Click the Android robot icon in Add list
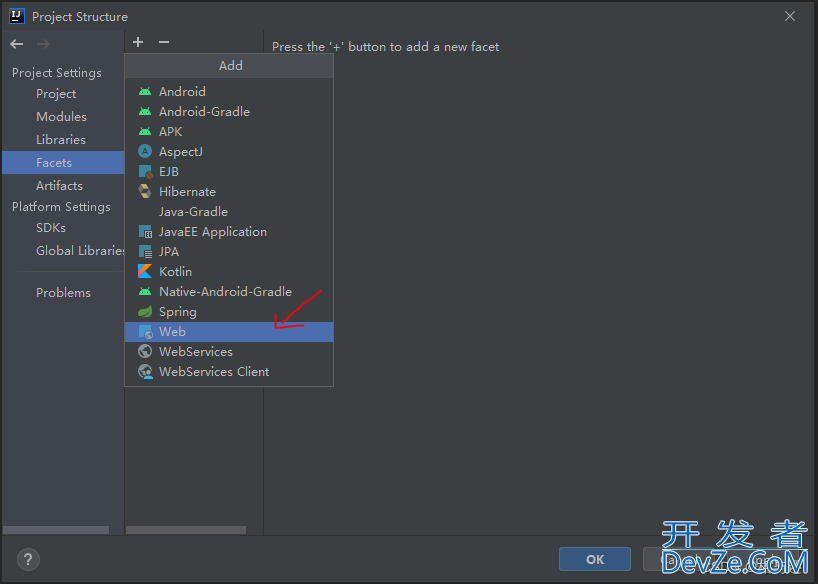This screenshot has height=584, width=818. (x=145, y=91)
